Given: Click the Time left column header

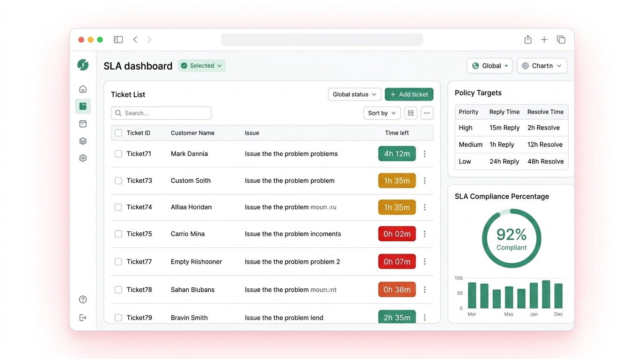Looking at the screenshot, I should [x=397, y=133].
